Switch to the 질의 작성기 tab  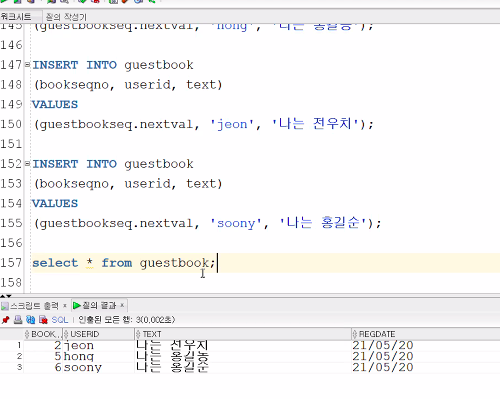[66, 17]
